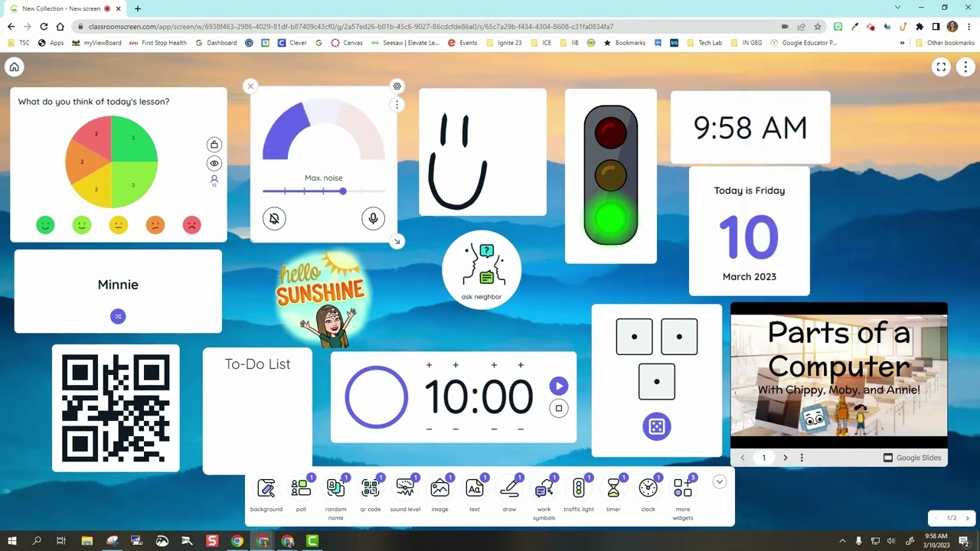Show hidden icons in the system tray
The height and width of the screenshot is (551, 980).
click(x=842, y=541)
